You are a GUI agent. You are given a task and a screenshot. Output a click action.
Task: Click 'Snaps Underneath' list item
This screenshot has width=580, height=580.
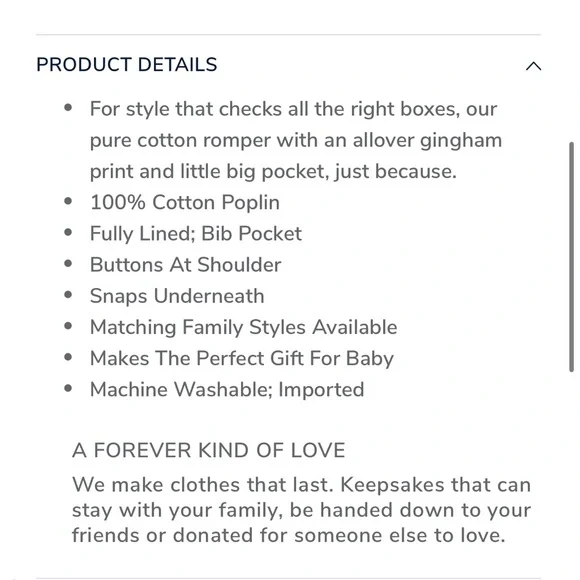(x=177, y=296)
